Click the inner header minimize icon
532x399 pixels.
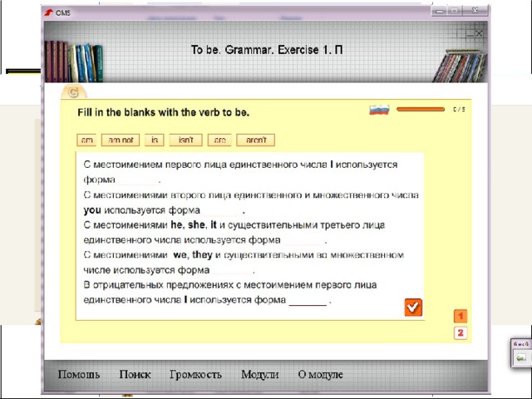[470, 34]
